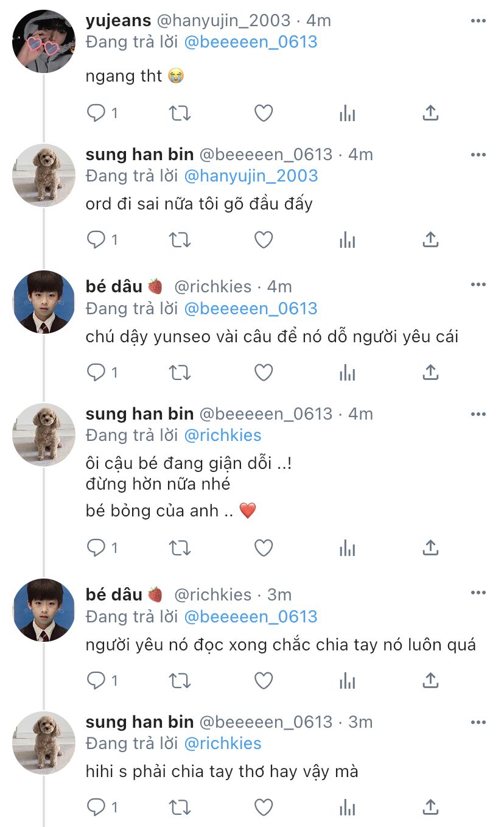This screenshot has height=827, width=504.
Task: View analytics for "hihi s phải chia tay" tweet
Action: click(347, 808)
